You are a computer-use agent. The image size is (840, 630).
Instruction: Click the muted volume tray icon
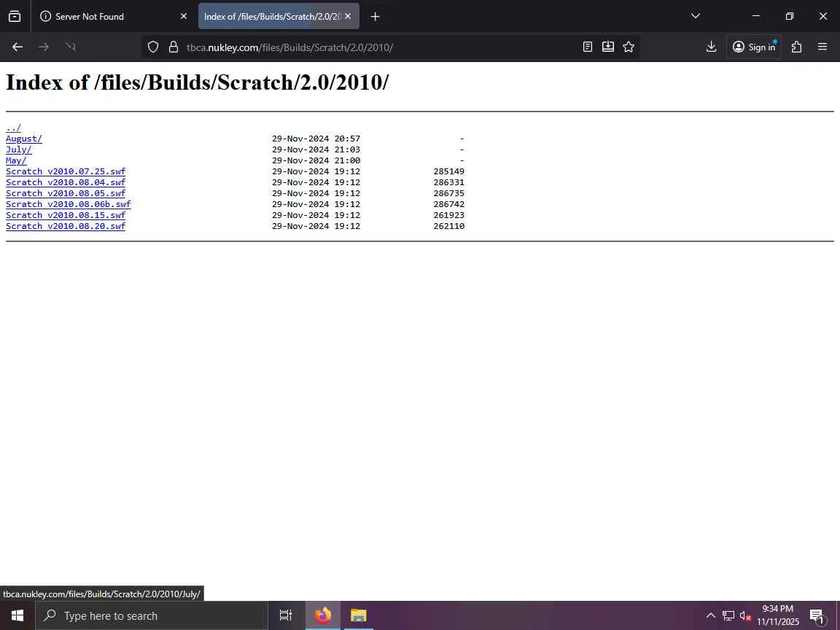pos(745,615)
